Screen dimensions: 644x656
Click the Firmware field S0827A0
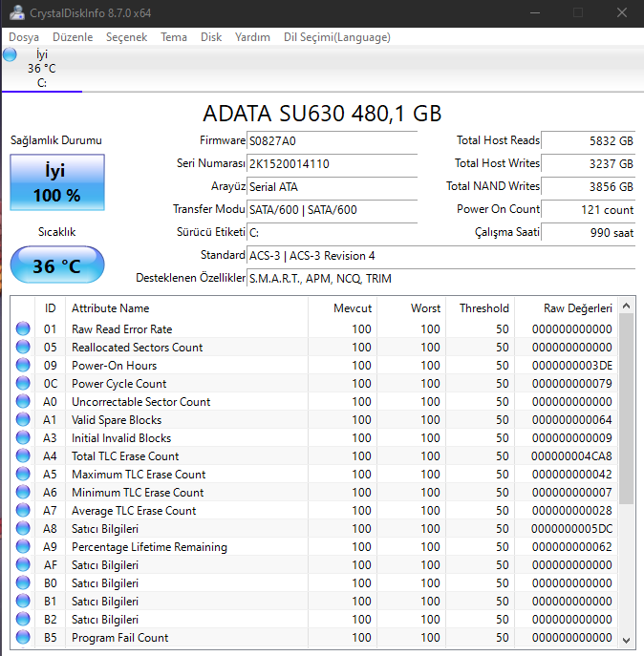coord(333,141)
